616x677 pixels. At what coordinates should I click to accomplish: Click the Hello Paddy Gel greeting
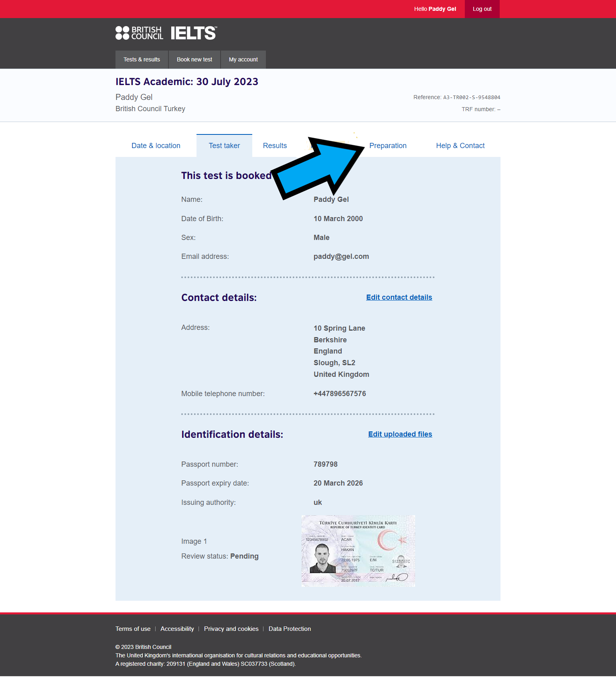click(x=435, y=9)
